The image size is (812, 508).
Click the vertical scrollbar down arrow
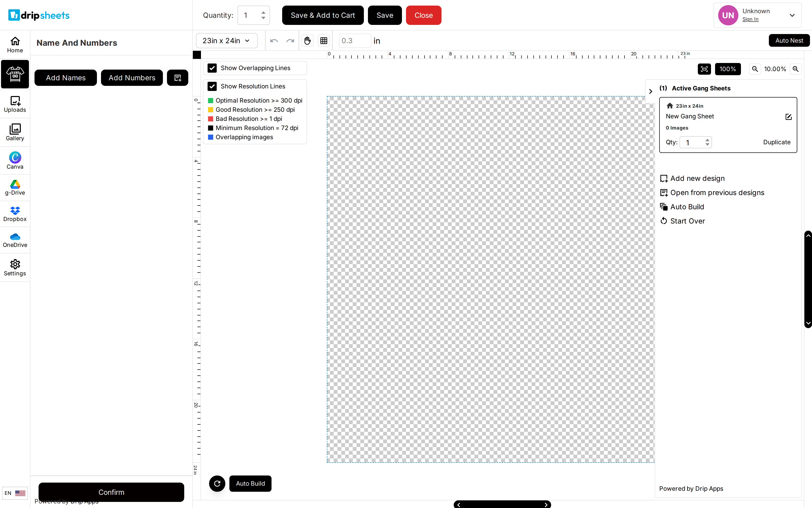click(x=808, y=323)
